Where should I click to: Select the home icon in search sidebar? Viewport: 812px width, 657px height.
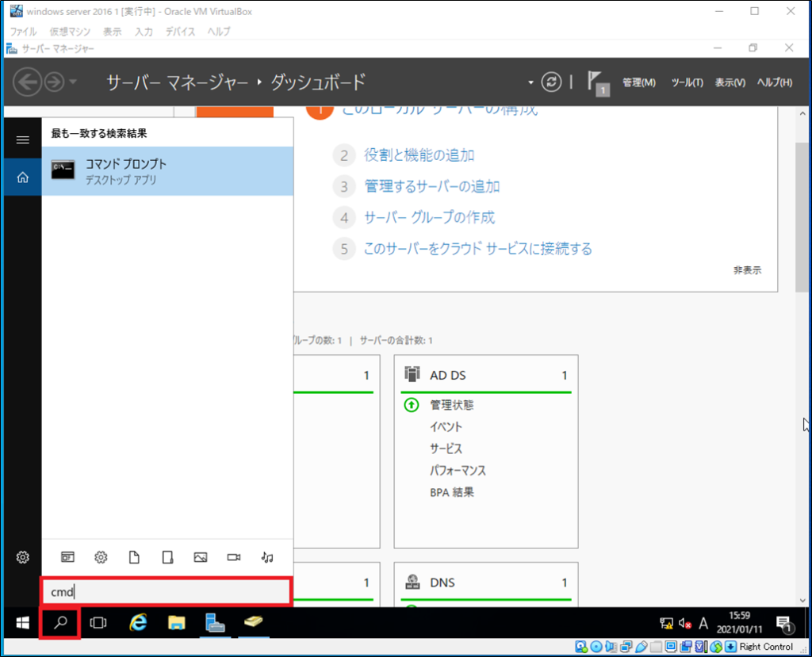[x=23, y=178]
